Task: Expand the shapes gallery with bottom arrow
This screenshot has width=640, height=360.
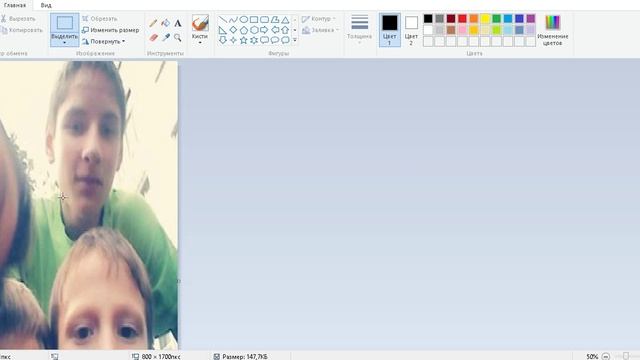Action: [x=295, y=40]
